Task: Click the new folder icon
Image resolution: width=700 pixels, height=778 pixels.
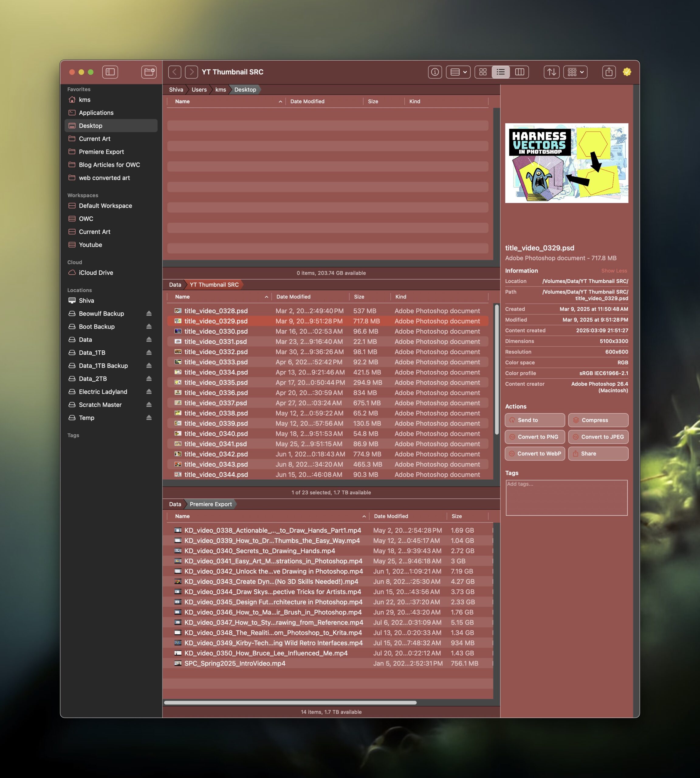Action: pos(149,72)
